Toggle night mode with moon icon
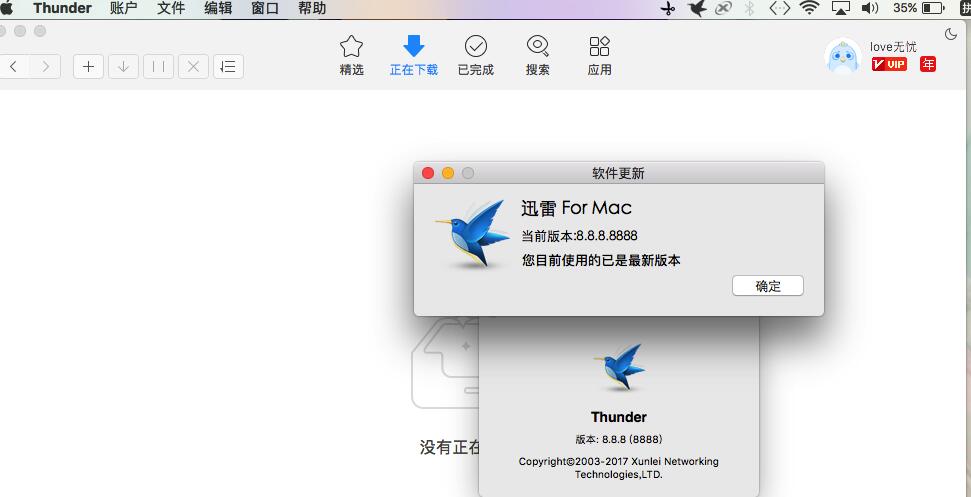 (x=951, y=34)
